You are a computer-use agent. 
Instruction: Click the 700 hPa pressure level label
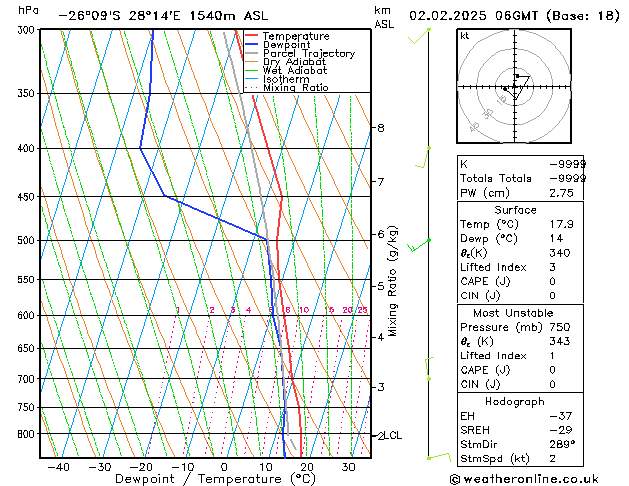pyautogui.click(x=26, y=379)
